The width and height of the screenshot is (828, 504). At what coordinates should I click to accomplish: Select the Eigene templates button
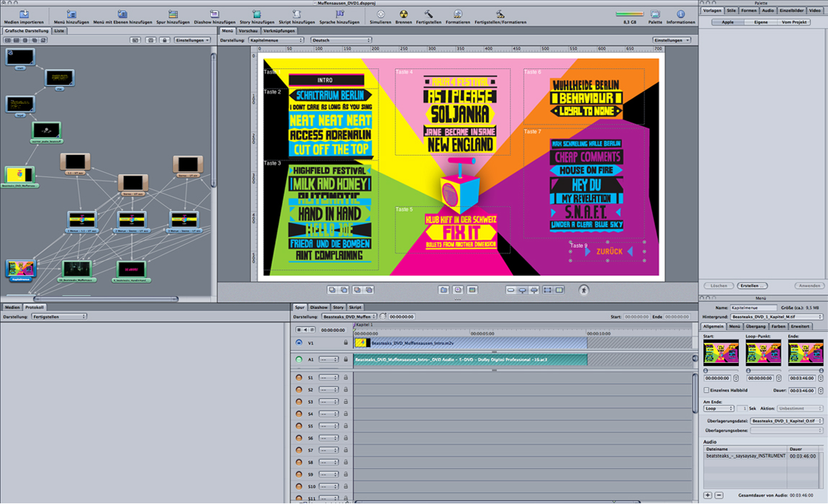761,22
